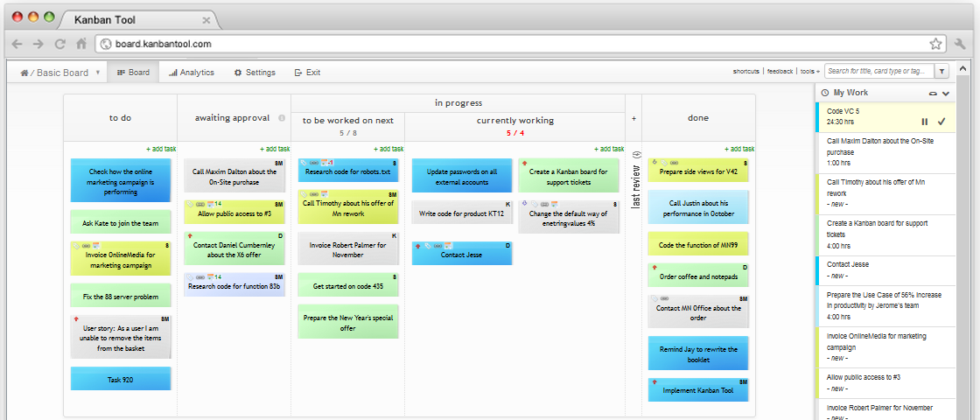The height and width of the screenshot is (420, 980).
Task: Select Prepare the Use Case entry in My Work
Action: point(885,305)
